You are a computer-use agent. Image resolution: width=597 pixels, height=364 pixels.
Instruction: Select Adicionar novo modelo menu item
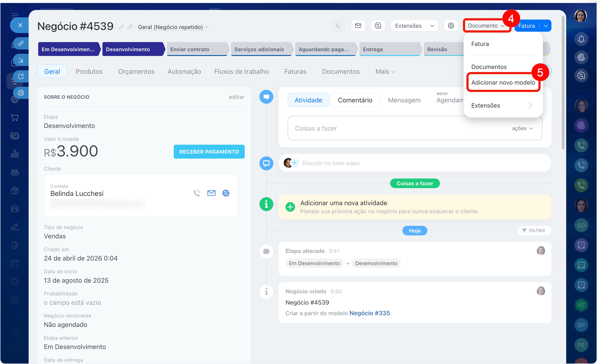point(503,82)
